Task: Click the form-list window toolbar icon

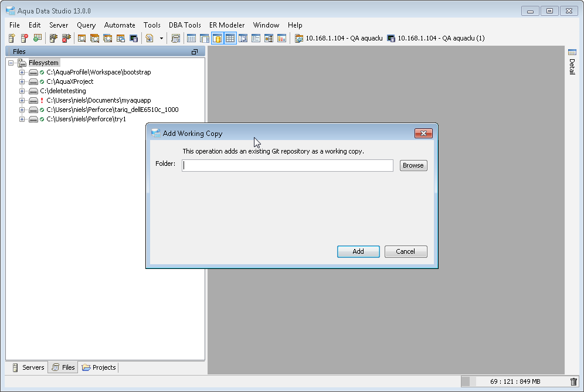Action: point(256,38)
